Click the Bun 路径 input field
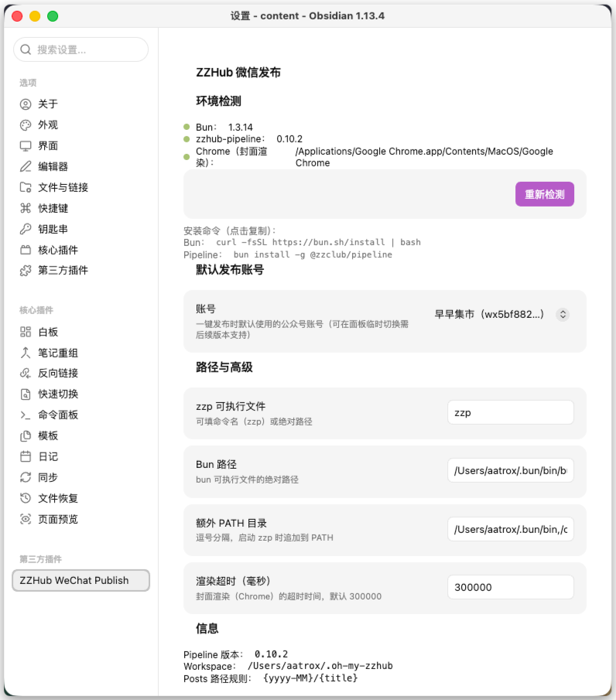Viewport: 616px width, 700px height. pyautogui.click(x=511, y=470)
